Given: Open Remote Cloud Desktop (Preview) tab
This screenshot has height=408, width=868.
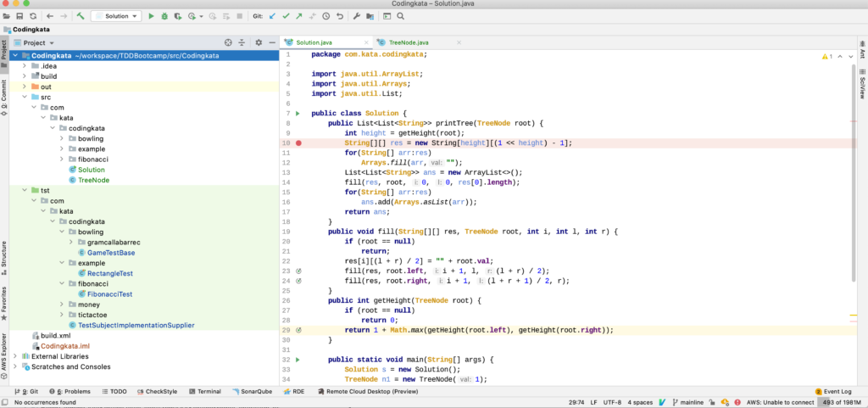Looking at the screenshot, I should pos(368,391).
